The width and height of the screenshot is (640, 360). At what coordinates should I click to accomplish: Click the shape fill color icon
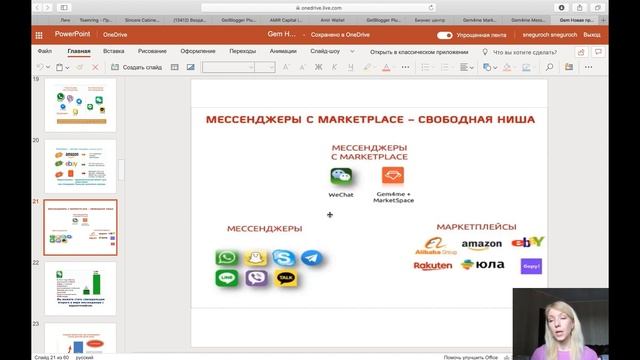[x=507, y=67]
